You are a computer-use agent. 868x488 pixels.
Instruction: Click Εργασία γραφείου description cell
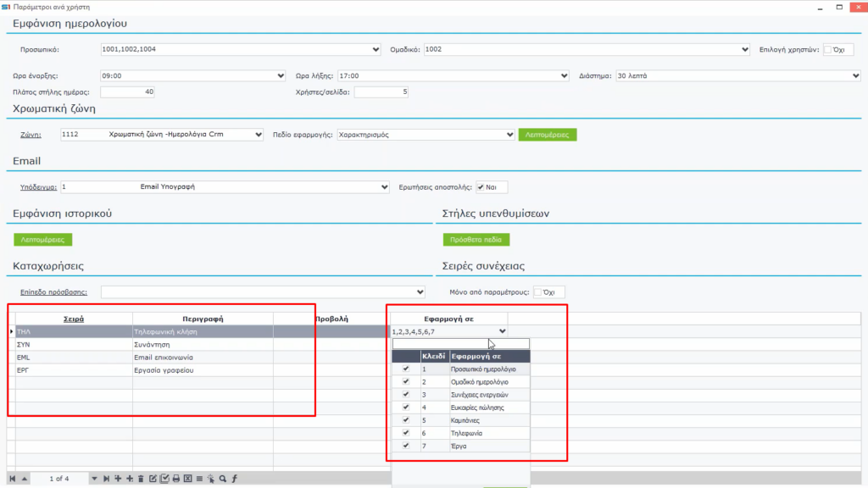203,370
